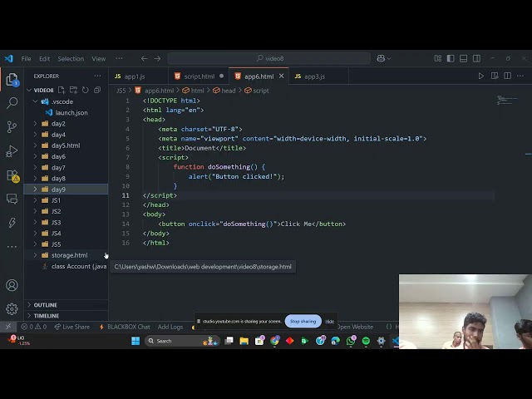Start Live Share from status bar
This screenshot has height=399, width=532.
click(x=72, y=327)
